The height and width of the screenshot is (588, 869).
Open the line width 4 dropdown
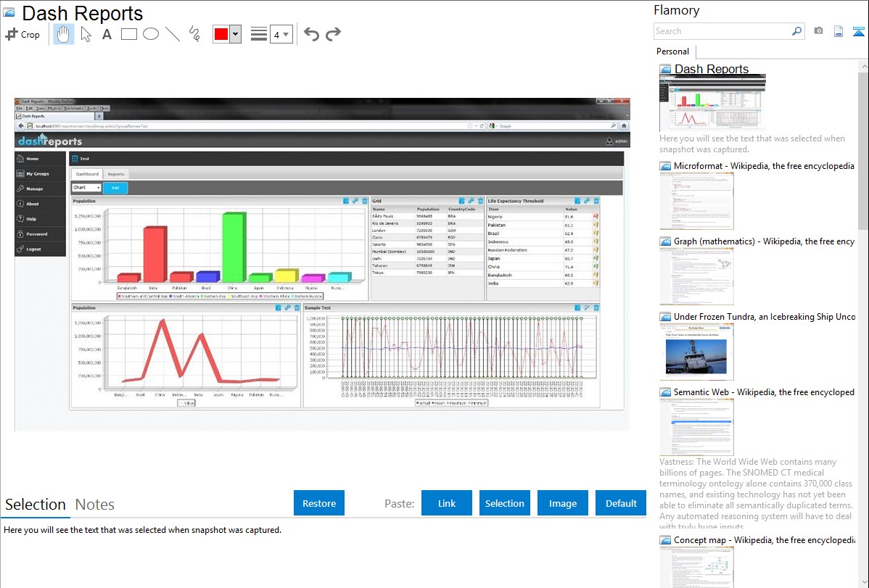coord(281,35)
